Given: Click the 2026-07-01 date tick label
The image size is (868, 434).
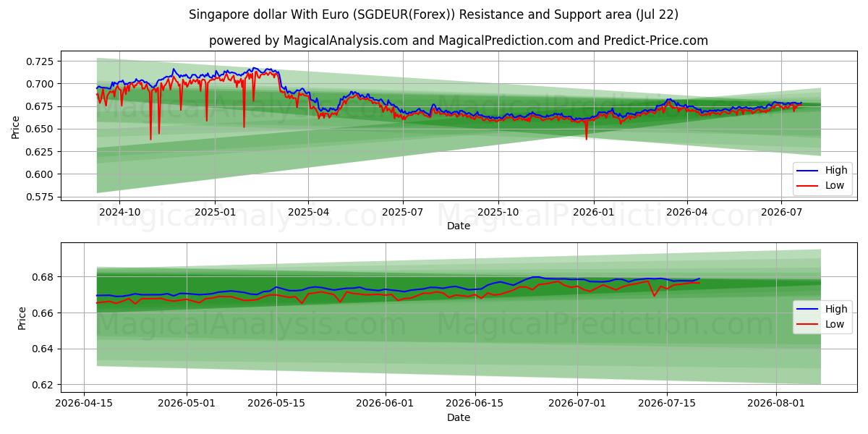Looking at the screenshot, I should 578,404.
